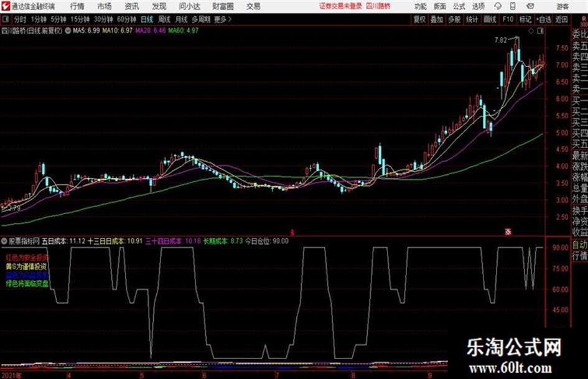Click the 叠加 overlay toolbar button

[x=437, y=19]
